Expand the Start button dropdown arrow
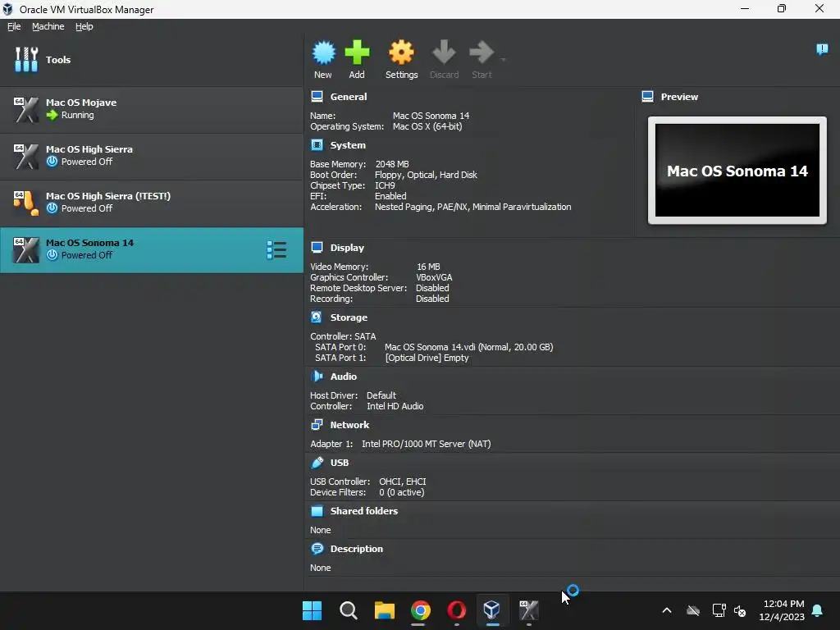The height and width of the screenshot is (630, 840). point(504,59)
